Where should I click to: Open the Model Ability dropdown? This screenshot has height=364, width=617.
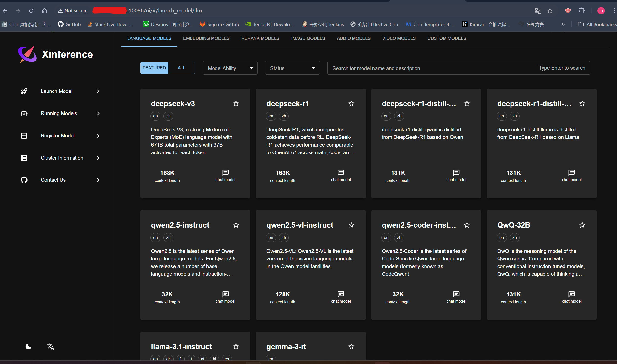coord(230,68)
